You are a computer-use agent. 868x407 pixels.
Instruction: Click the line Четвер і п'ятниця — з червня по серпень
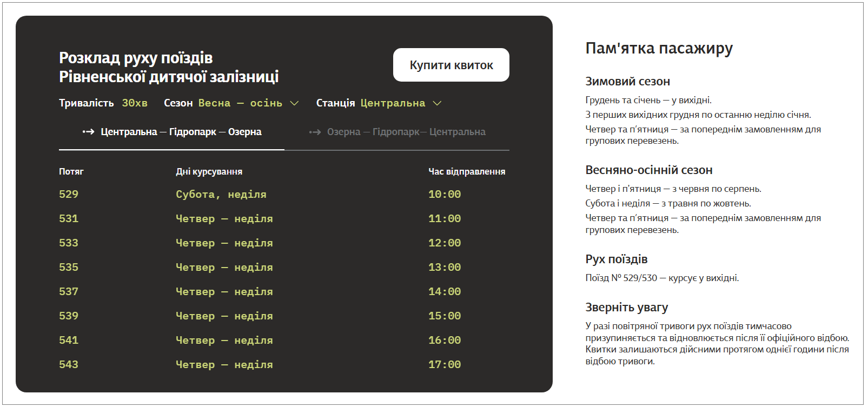point(673,189)
